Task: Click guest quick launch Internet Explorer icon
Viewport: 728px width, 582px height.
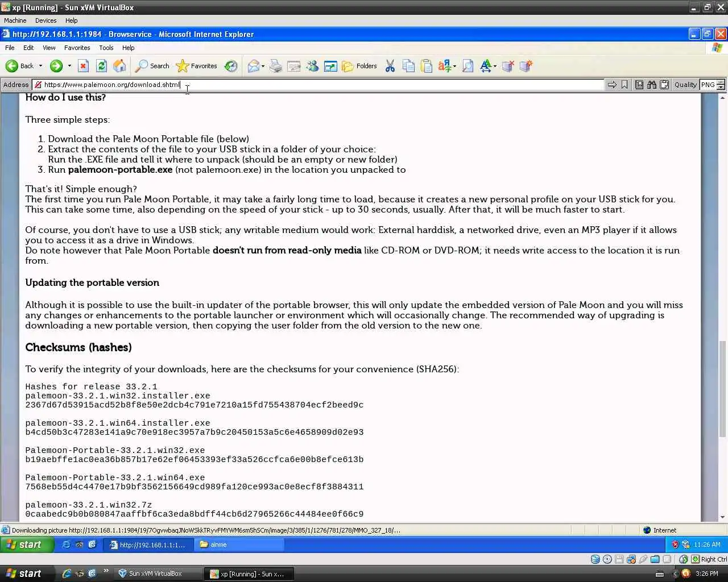Action: (66, 544)
